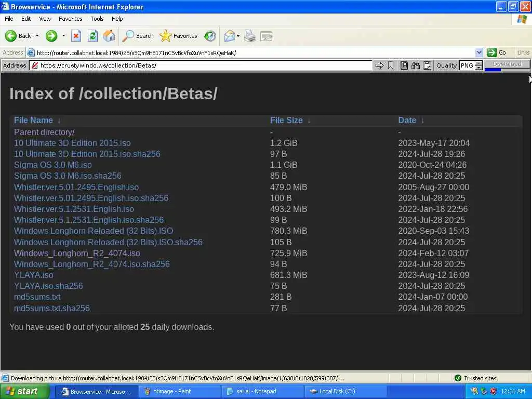Viewport: 532px width, 399px height.
Task: Open the Favorites pane star button
Action: coord(179,36)
